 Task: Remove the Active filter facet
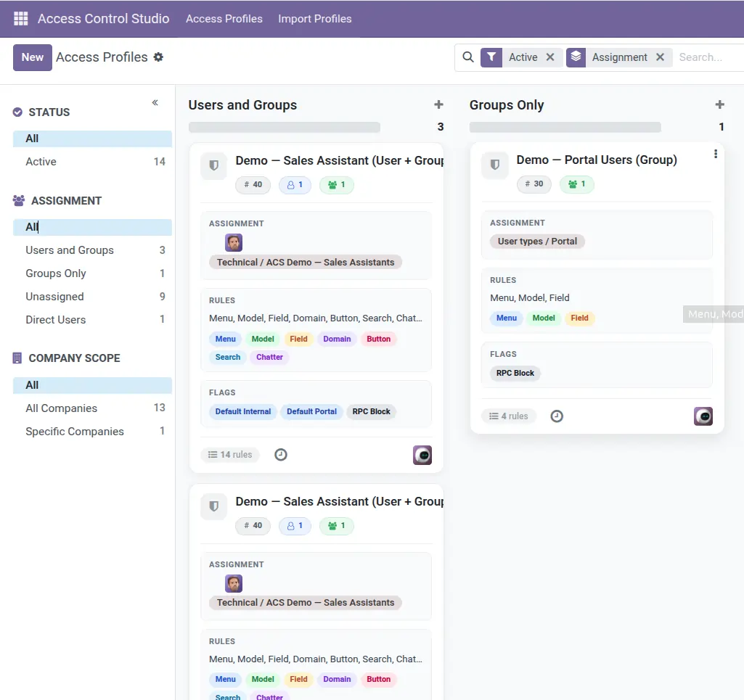550,57
